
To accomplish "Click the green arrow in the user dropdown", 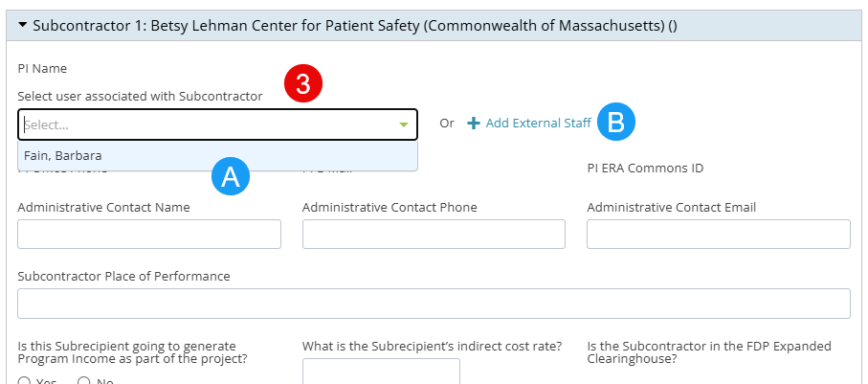I will coord(404,124).
